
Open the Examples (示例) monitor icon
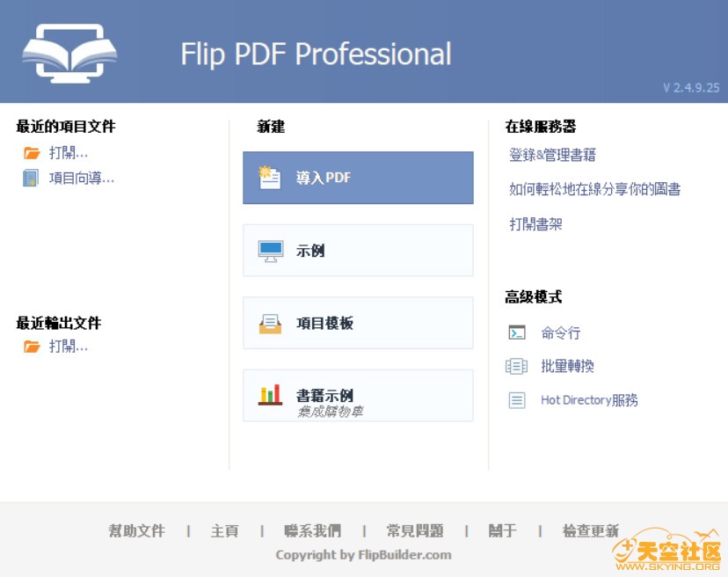click(x=269, y=249)
